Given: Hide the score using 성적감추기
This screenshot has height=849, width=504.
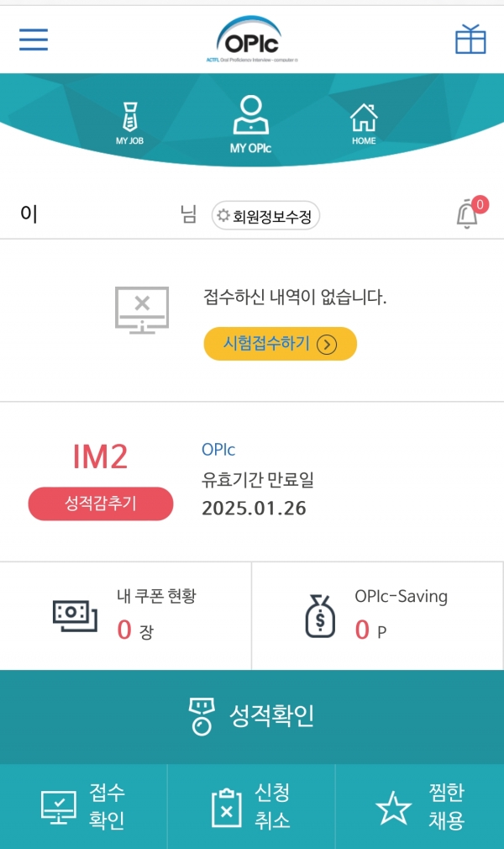Looking at the screenshot, I should pos(100,504).
